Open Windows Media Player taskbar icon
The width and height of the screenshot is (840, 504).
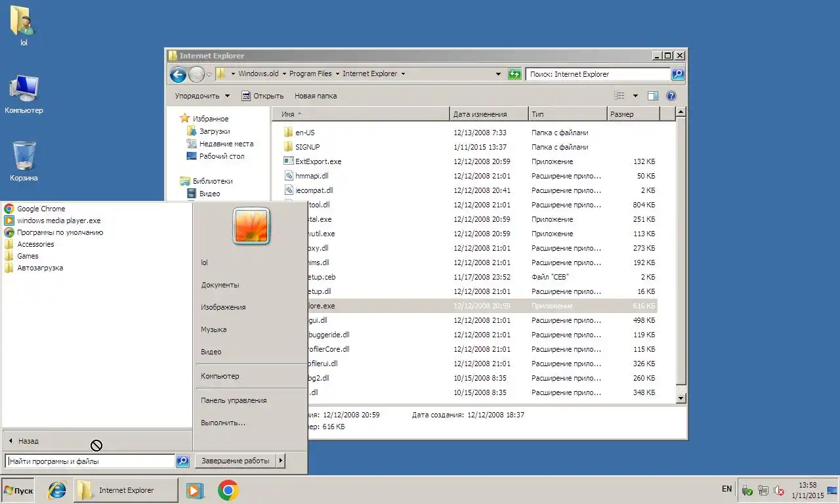point(195,490)
